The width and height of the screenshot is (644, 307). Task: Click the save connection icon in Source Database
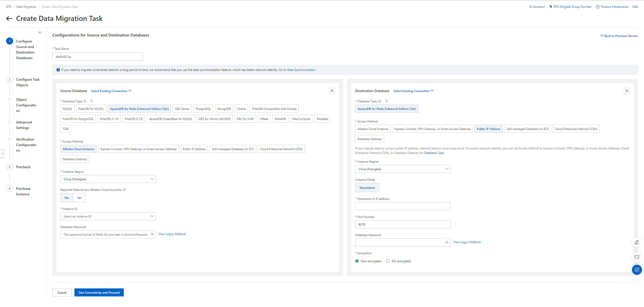[x=332, y=91]
